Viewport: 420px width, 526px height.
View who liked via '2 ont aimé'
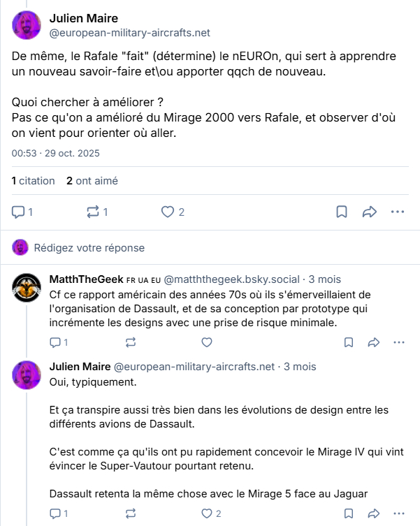click(92, 181)
